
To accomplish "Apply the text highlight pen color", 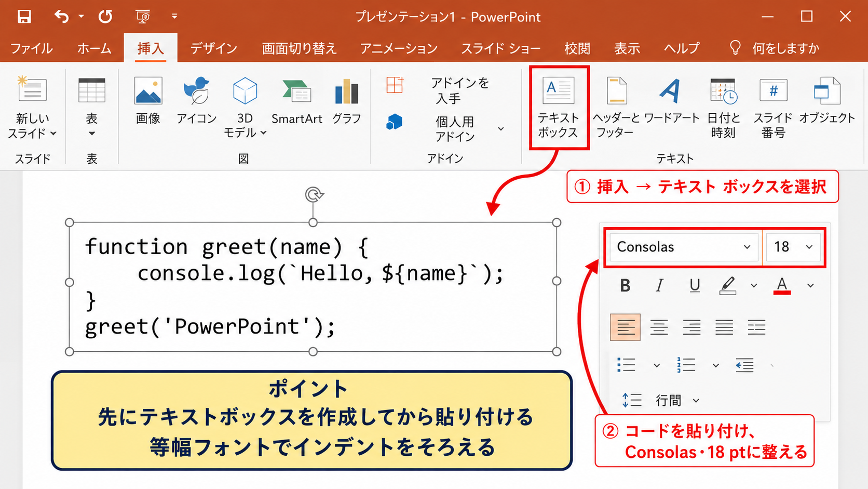I will point(728,285).
